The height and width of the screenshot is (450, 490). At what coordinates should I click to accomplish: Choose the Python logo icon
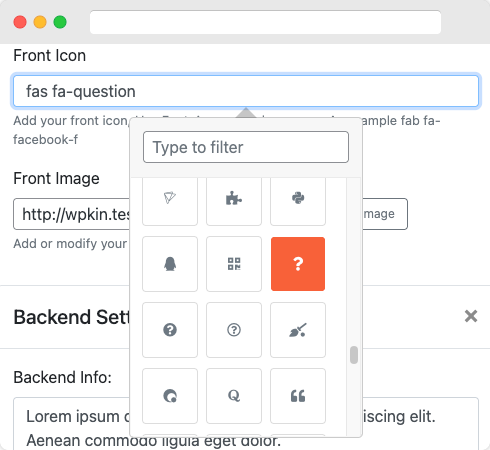298,200
